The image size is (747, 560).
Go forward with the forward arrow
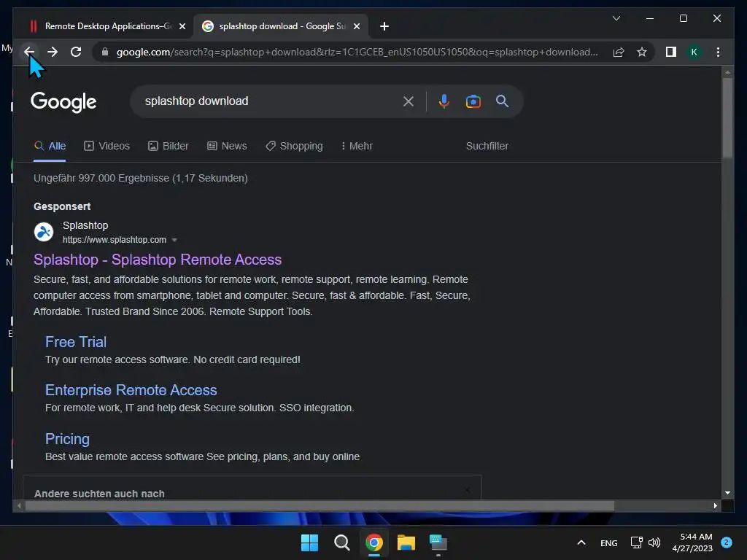(x=53, y=52)
